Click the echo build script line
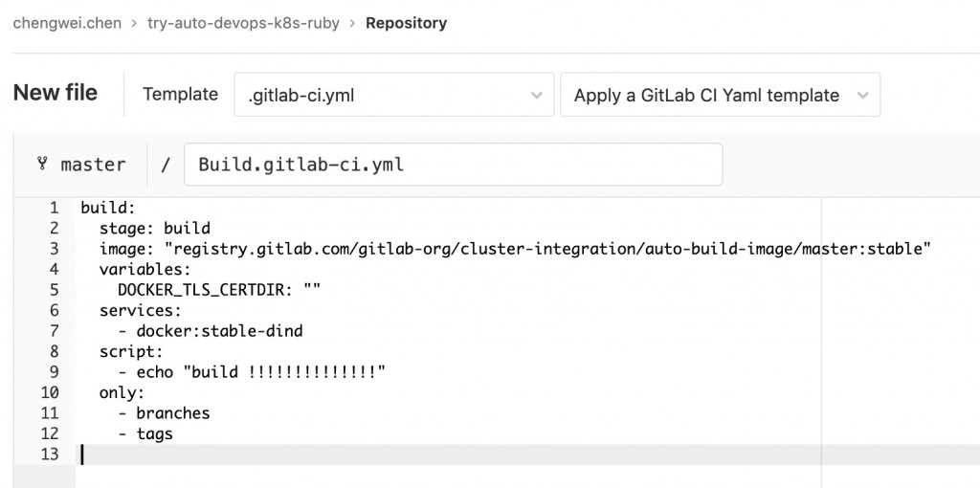The height and width of the screenshot is (488, 980). (x=252, y=372)
